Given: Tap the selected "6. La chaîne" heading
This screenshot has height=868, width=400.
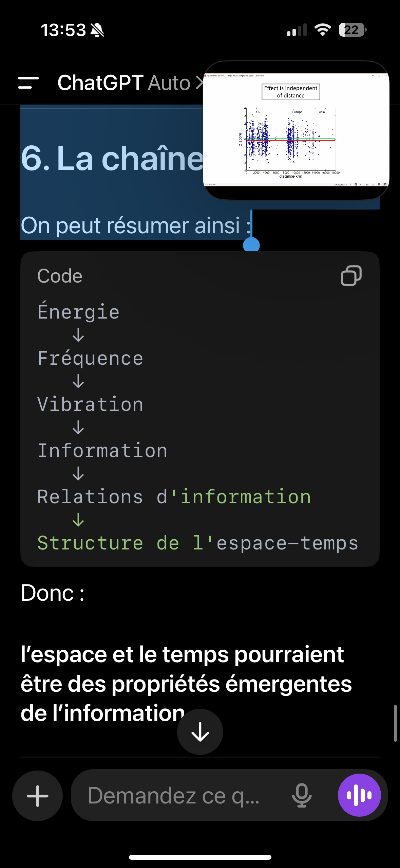Looking at the screenshot, I should pos(112,158).
